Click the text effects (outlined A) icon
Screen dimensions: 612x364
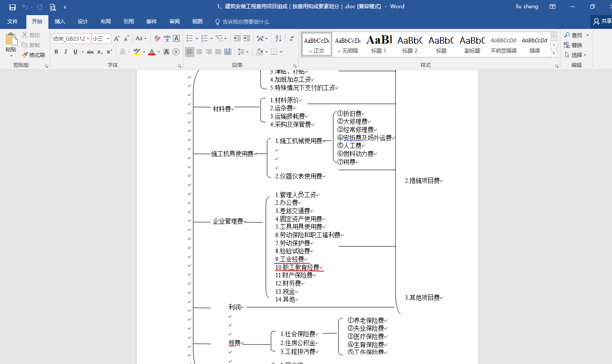click(123, 52)
